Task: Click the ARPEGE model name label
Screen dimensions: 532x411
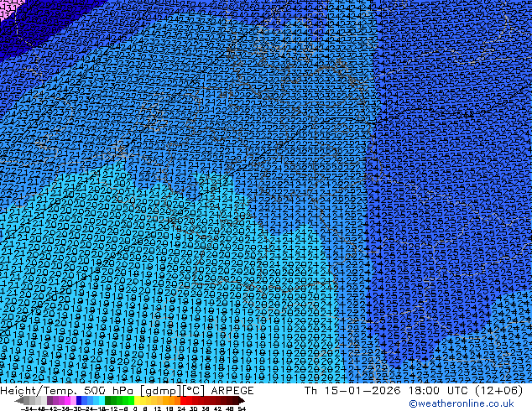Action: tap(232, 391)
